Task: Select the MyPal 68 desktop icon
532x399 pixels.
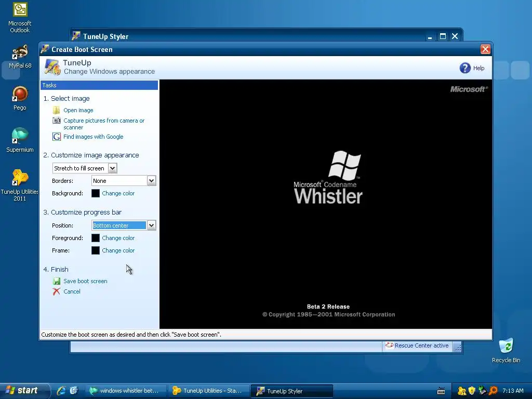Action: (x=20, y=56)
